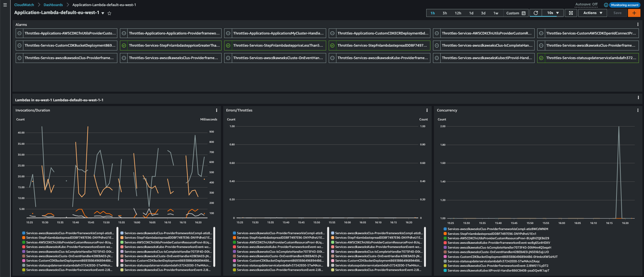Click the Monitoring account badge
644x277 pixels.
(x=625, y=5)
